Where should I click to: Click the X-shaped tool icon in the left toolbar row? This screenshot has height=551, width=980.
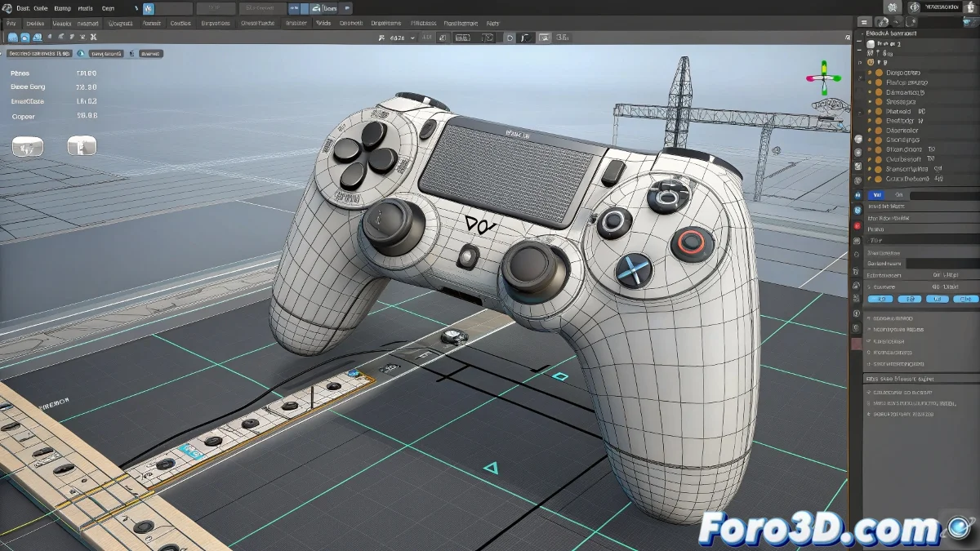coord(94,37)
